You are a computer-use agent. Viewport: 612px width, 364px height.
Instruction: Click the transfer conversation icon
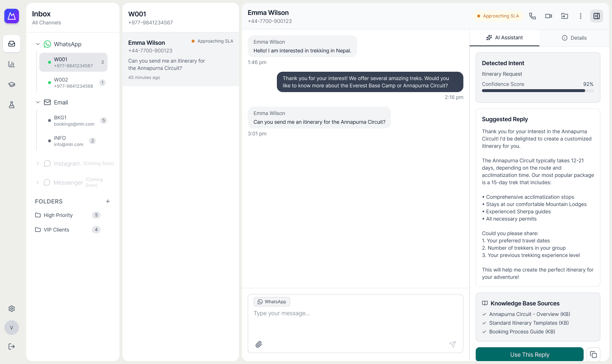[x=565, y=16]
